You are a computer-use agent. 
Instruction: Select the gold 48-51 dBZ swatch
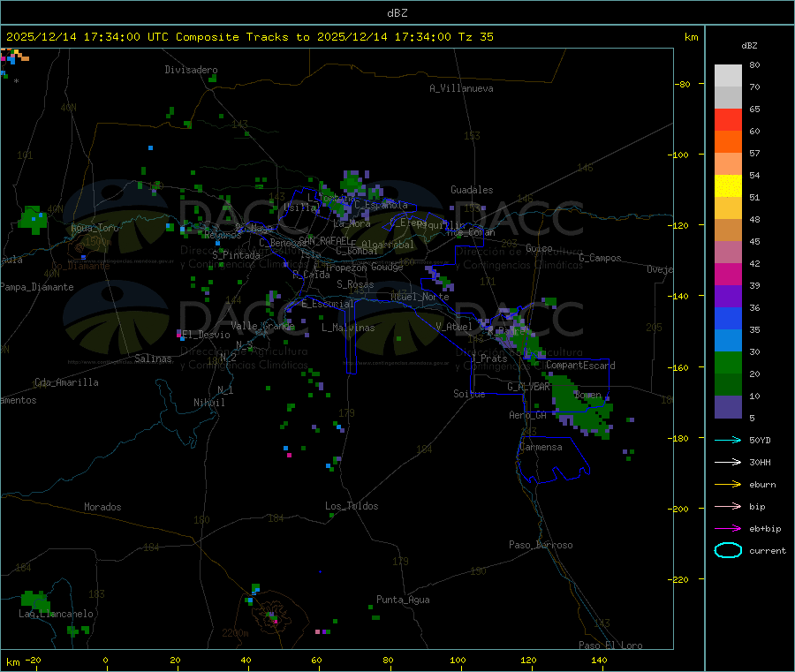[x=728, y=208]
